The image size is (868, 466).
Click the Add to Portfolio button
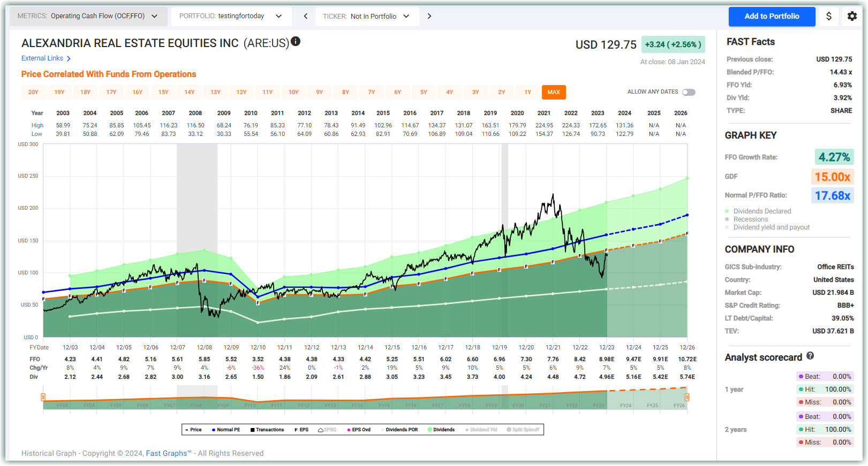772,16
